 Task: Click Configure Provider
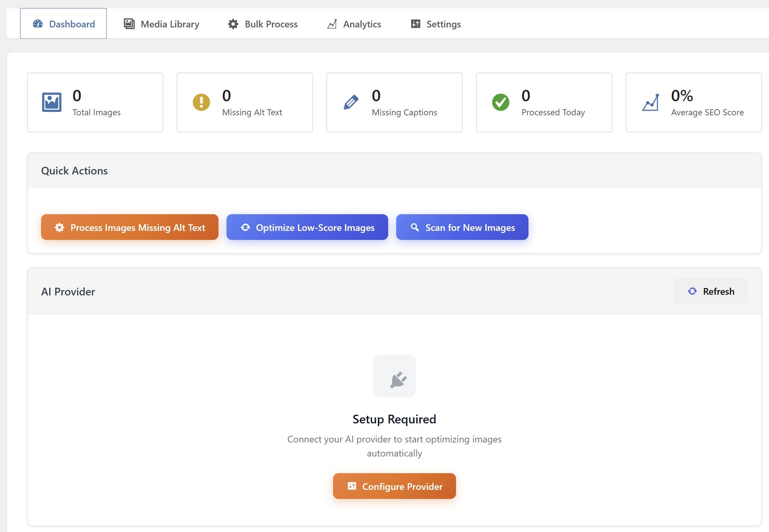(x=394, y=487)
